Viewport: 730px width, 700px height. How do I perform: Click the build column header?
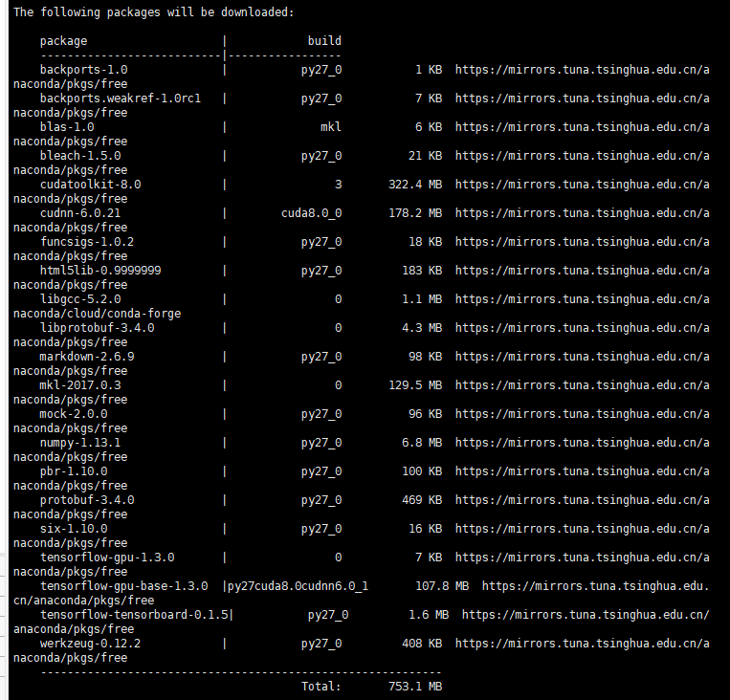324,41
